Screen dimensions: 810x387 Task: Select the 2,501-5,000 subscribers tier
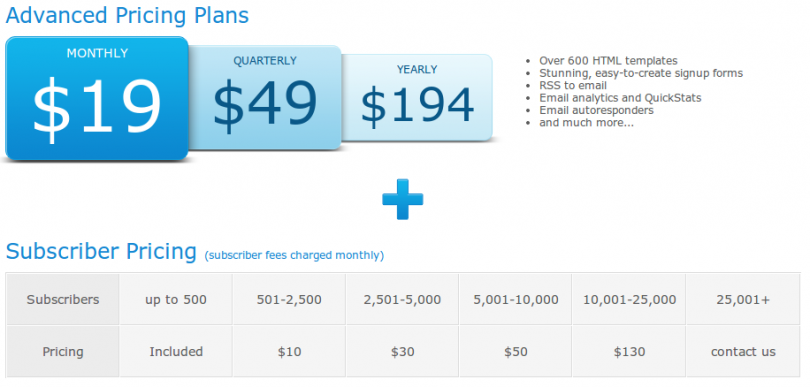click(402, 300)
